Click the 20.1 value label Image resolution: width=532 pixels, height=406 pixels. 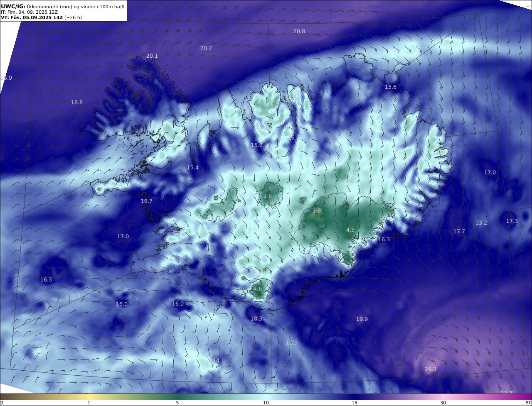(152, 56)
